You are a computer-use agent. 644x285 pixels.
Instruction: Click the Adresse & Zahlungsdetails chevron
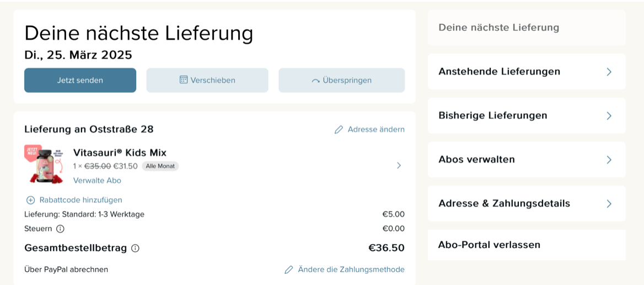pos(609,204)
